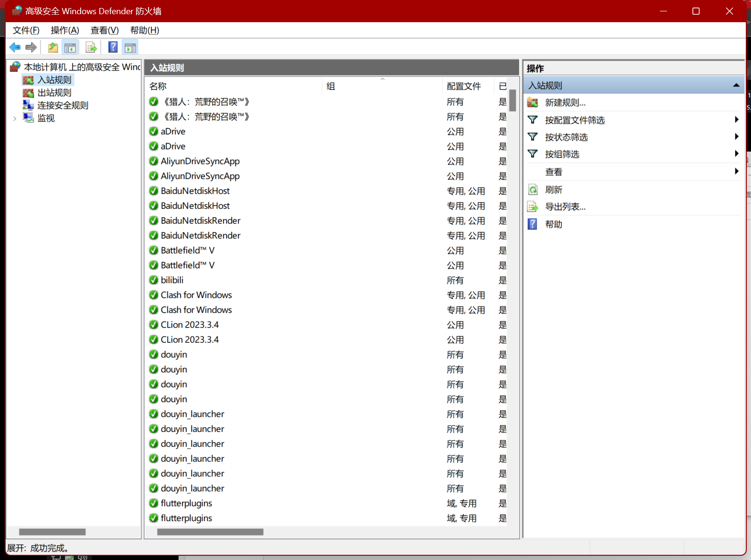
Task: Click the rules list vertical scrollbar thumb
Action: 513,100
